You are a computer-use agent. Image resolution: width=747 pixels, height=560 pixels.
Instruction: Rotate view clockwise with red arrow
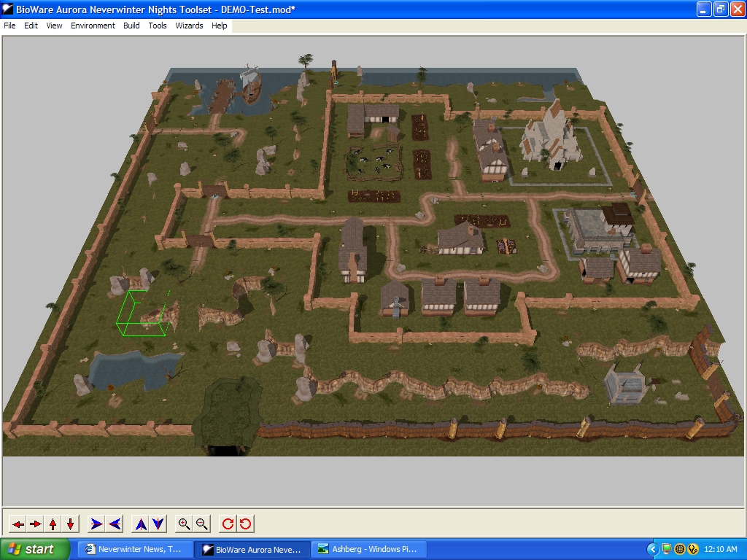pos(228,524)
